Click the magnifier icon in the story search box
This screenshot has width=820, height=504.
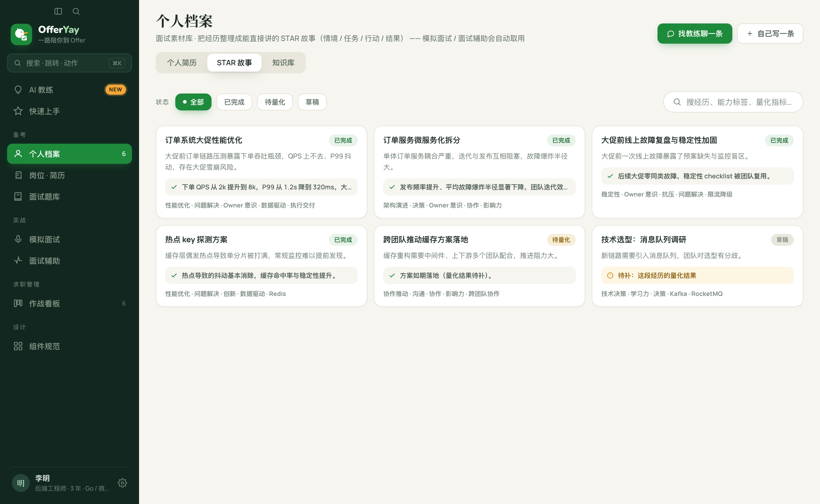(x=677, y=102)
